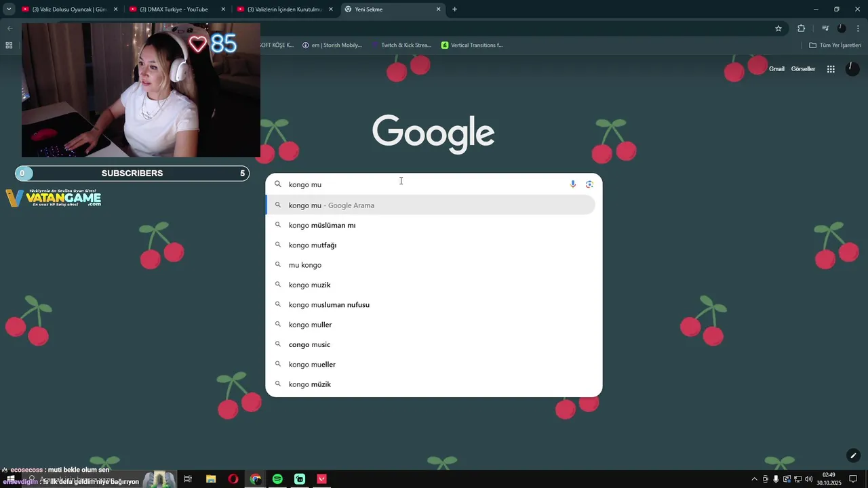868x488 pixels.
Task: Select suggestion kongo mueller
Action: coord(431,365)
